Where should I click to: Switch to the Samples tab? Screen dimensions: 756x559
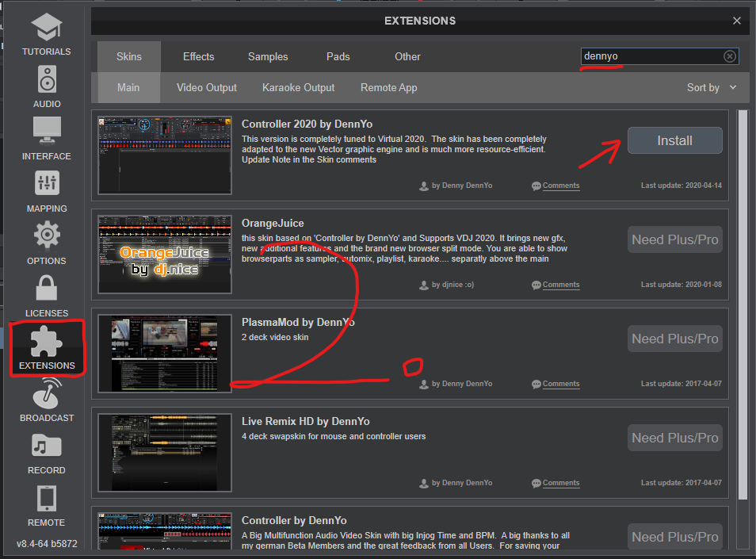(268, 56)
